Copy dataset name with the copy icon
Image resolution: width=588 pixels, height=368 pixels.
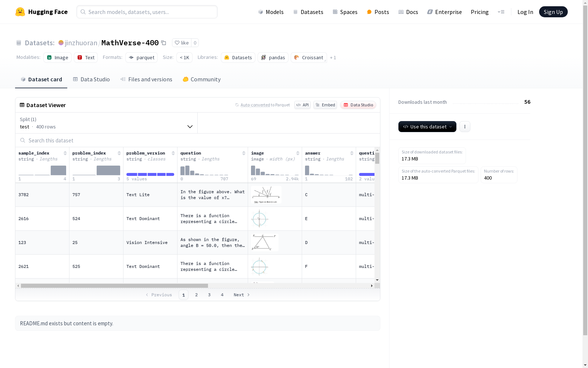tap(164, 43)
